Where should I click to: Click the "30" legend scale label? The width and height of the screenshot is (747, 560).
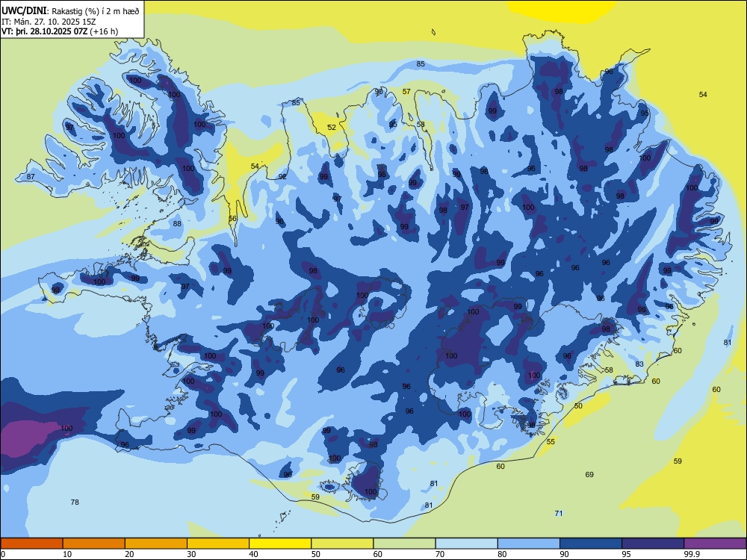click(191, 554)
